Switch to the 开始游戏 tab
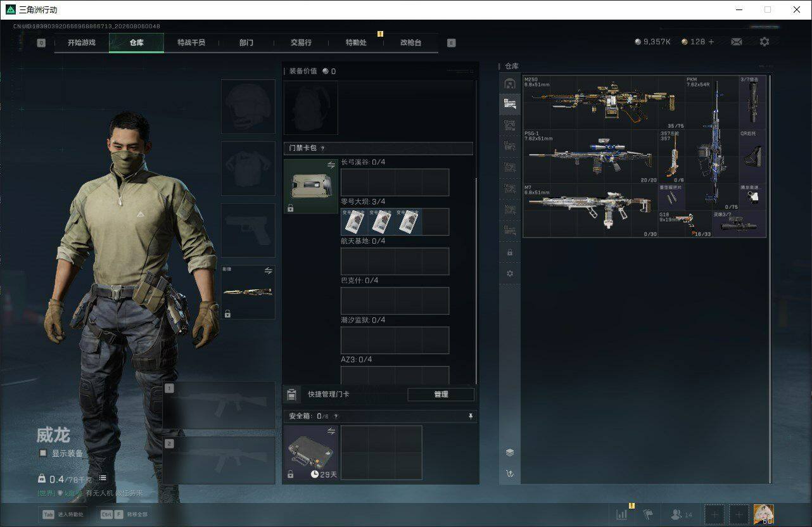Screen dimensions: 812x527 tap(82, 42)
